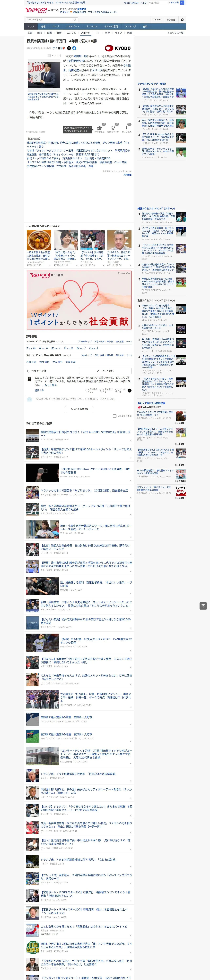Image resolution: width=210 pixels, height=980 pixels.
Task: Open マイページ link in header
Action: [x=157, y=20]
